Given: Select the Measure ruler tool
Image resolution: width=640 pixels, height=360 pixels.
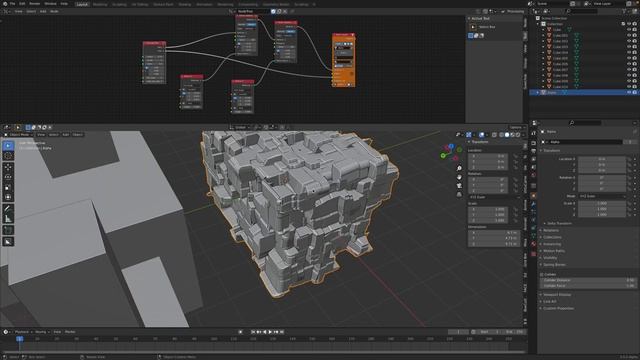Looking at the screenshot, I should pyautogui.click(x=8, y=219).
